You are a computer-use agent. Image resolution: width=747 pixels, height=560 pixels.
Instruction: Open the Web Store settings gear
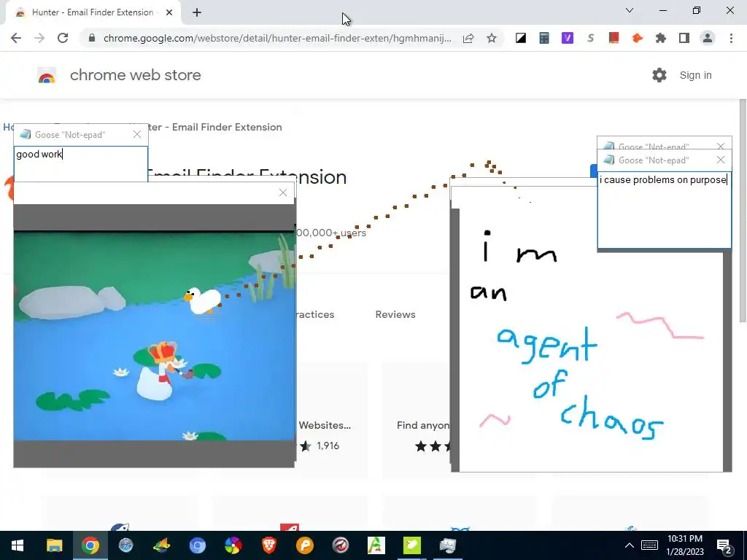click(x=659, y=75)
